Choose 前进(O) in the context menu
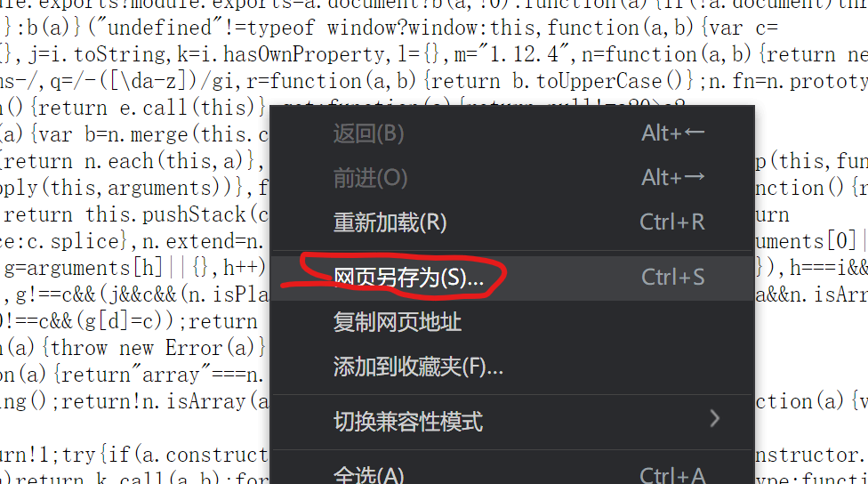868x484 pixels. (370, 178)
